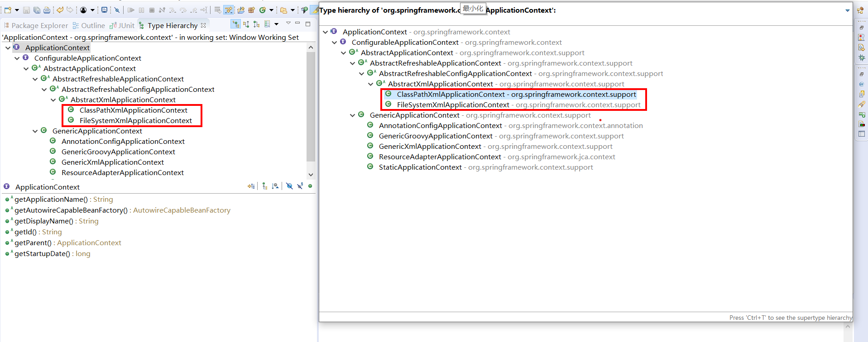Switch to the Package Explorer tab
Screen dimensions: 868x342
pos(36,25)
